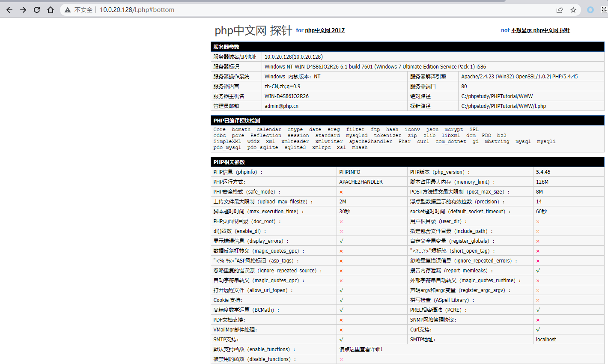The width and height of the screenshot is (608, 364).
Task: Select the PHP version value 5.4.45
Action: point(543,172)
